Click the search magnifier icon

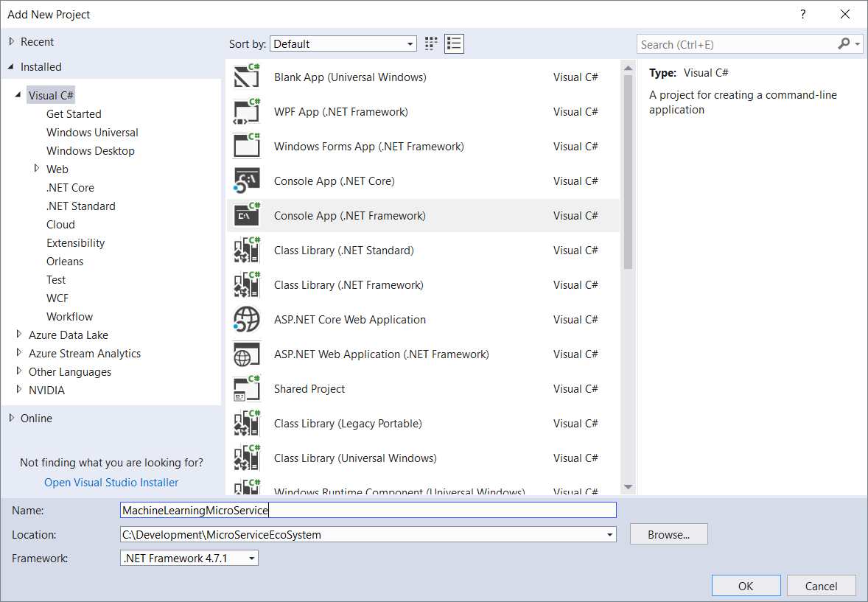844,43
